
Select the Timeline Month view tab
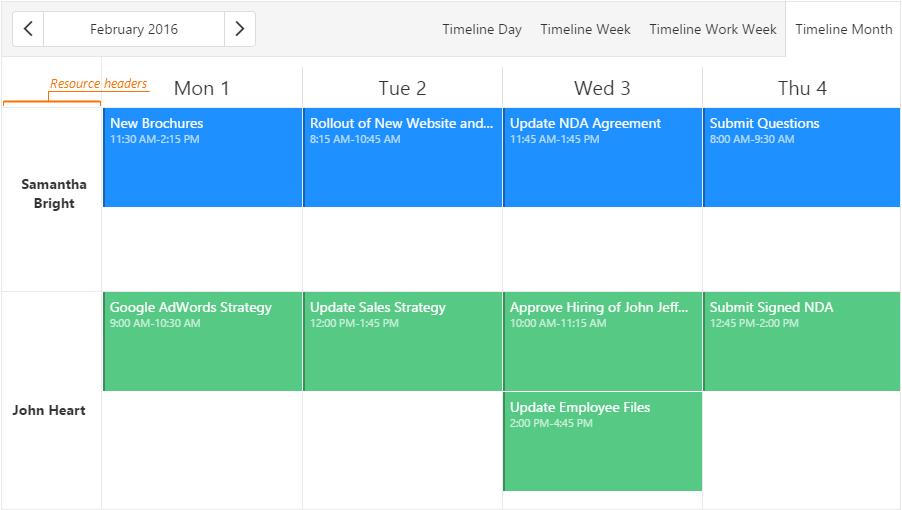pyautogui.click(x=843, y=29)
